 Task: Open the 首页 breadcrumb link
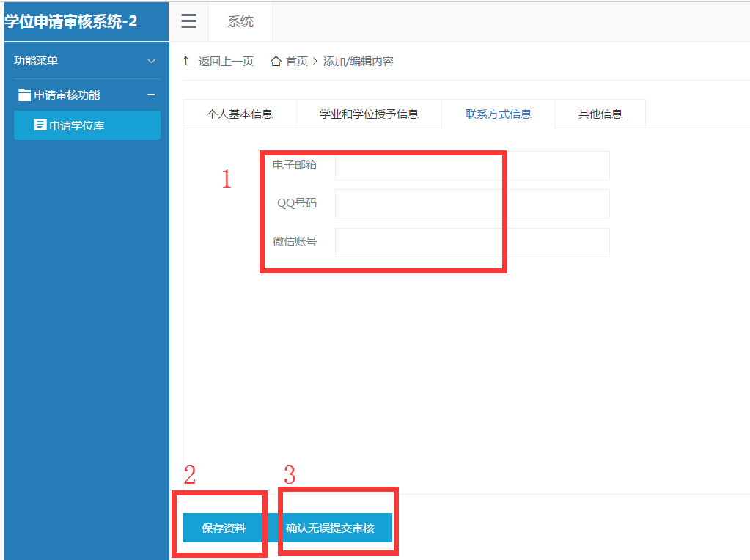[295, 61]
